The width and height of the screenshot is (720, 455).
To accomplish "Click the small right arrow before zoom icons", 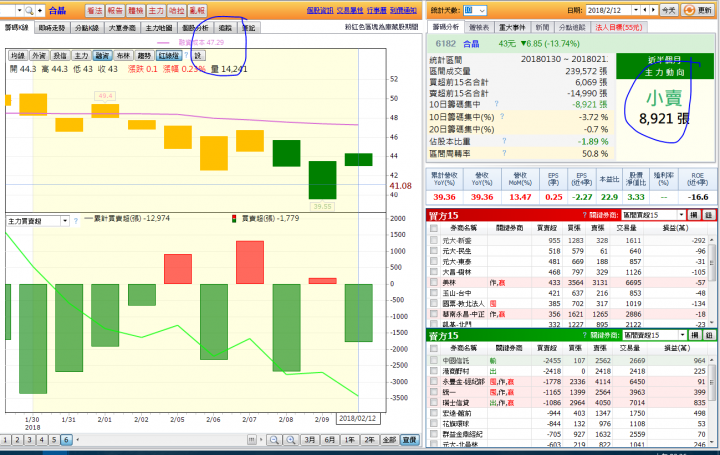I will coord(261,440).
